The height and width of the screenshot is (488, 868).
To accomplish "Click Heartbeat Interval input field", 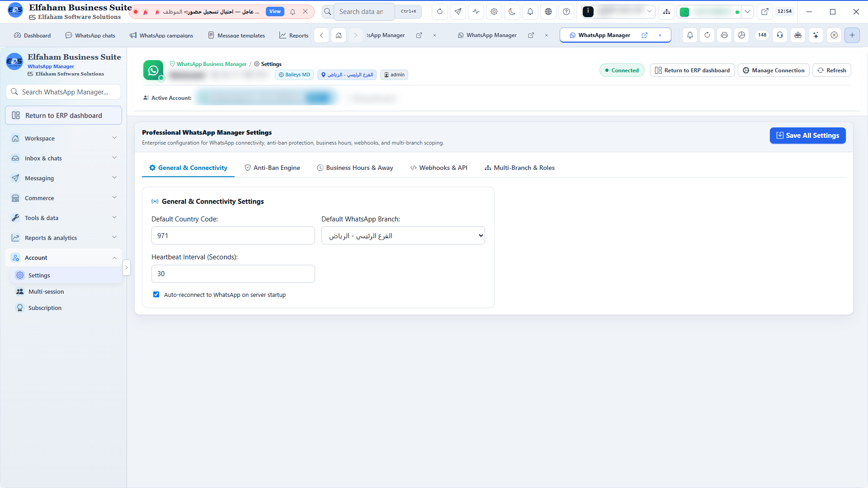I will (233, 274).
